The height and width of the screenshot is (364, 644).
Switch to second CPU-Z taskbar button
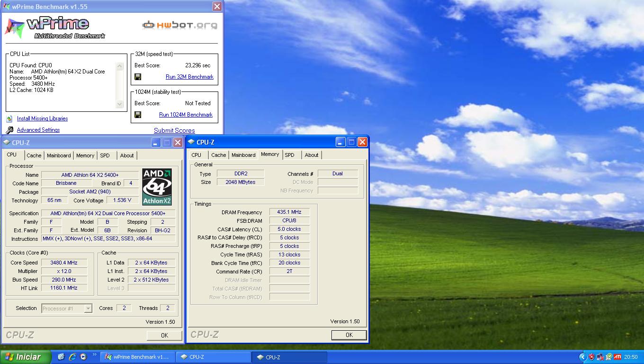pos(289,357)
